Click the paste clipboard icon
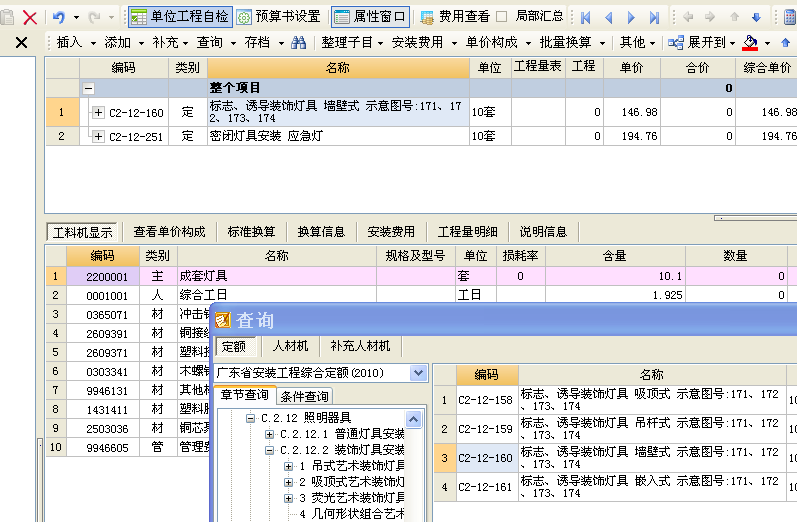Image resolution: width=797 pixels, height=522 pixels. (x=7, y=18)
